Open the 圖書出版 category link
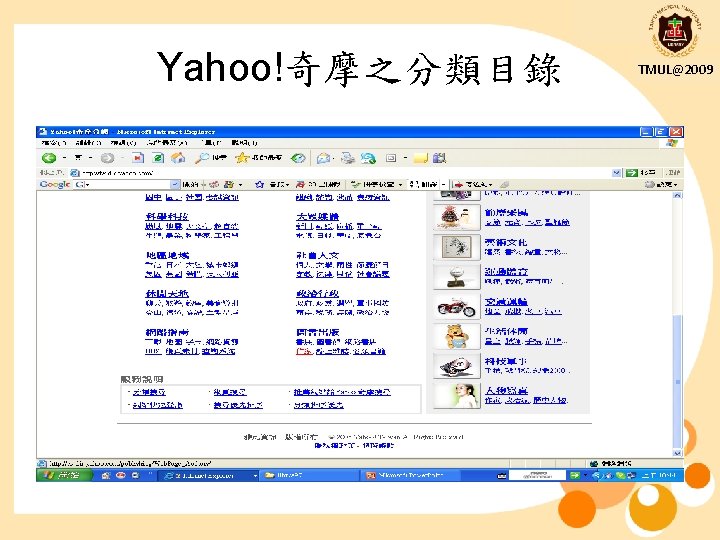 coord(317,332)
